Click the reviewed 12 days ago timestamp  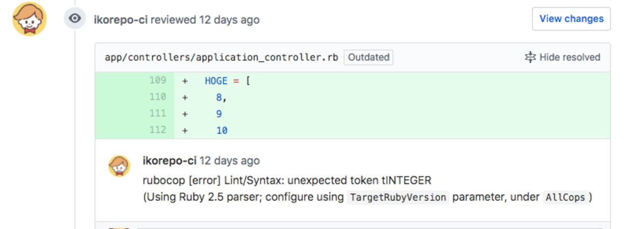(x=229, y=20)
